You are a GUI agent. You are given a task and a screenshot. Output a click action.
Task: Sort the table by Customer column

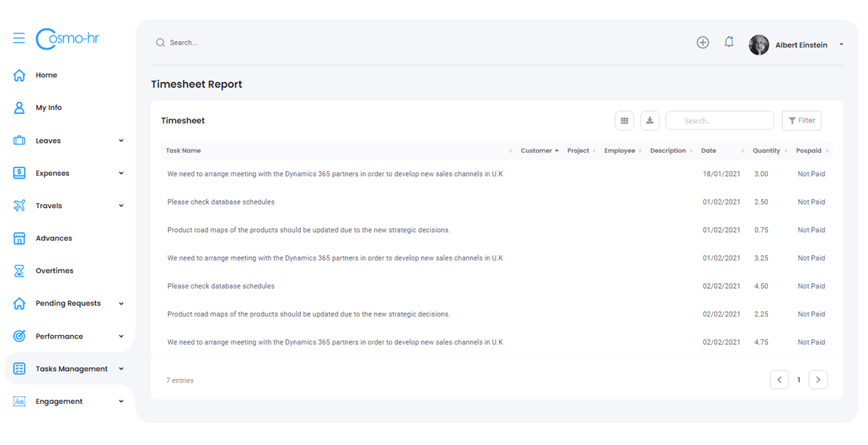(x=538, y=150)
